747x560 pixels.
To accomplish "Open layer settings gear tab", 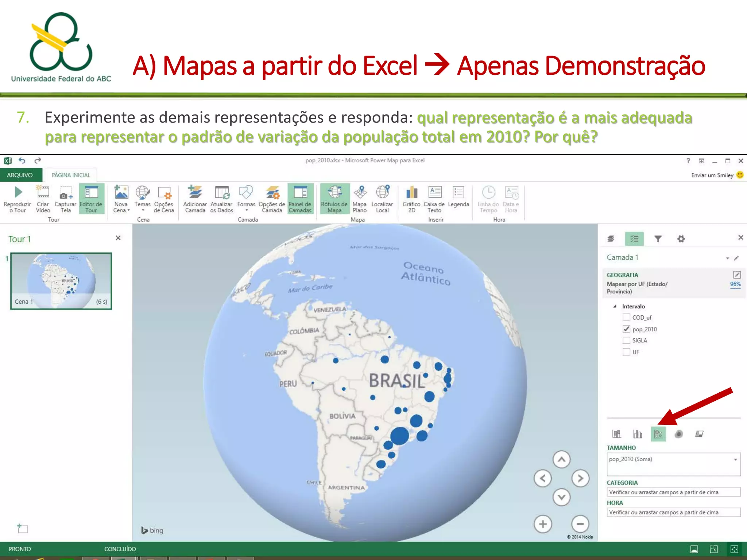I will 681,239.
